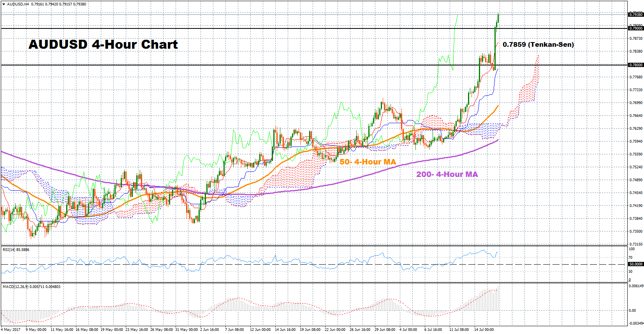
Task: Click the small triangle before AUDUSD,H4 header
Action: 4,4
